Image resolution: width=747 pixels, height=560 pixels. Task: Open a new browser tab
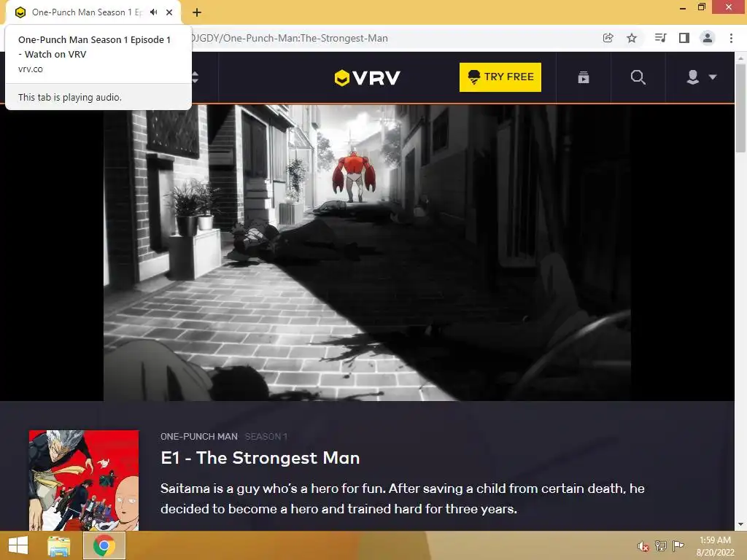197,13
